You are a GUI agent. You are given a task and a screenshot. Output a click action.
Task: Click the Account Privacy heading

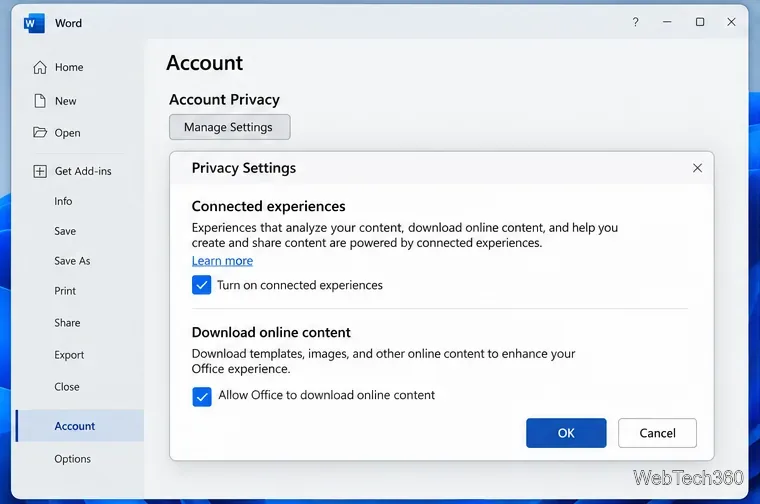pyautogui.click(x=224, y=99)
